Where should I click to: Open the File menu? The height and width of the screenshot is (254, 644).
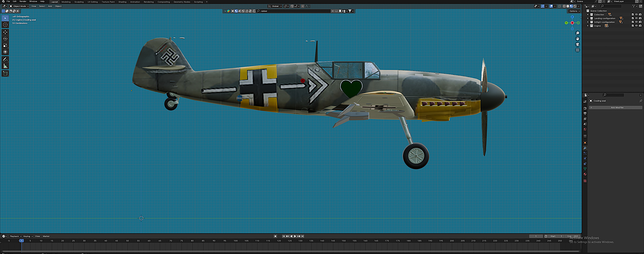[x=8, y=1]
